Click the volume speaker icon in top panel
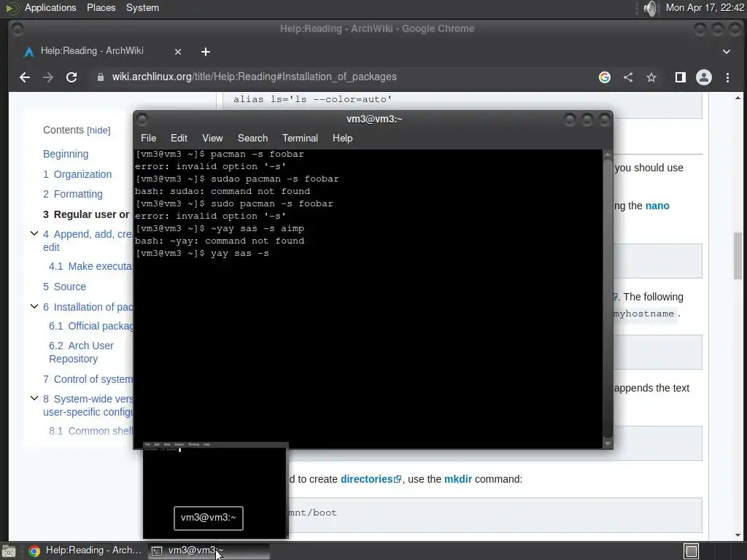The height and width of the screenshot is (560, 747). click(x=650, y=8)
